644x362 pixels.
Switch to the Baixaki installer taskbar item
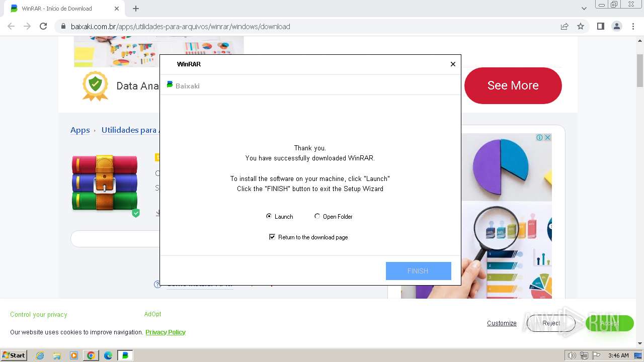pyautogui.click(x=125, y=355)
